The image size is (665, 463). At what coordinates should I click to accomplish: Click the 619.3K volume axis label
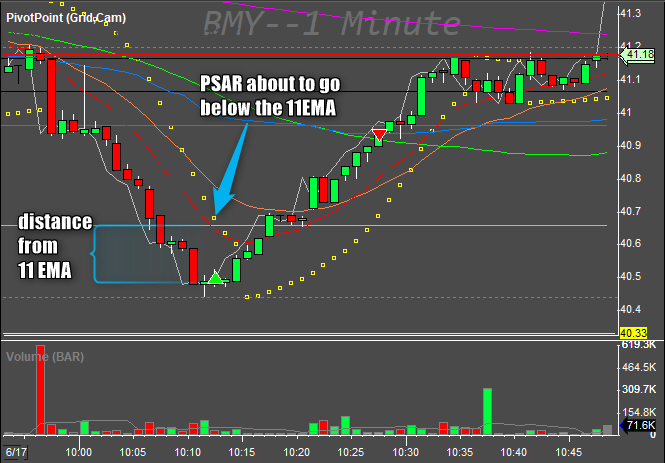[x=638, y=345]
